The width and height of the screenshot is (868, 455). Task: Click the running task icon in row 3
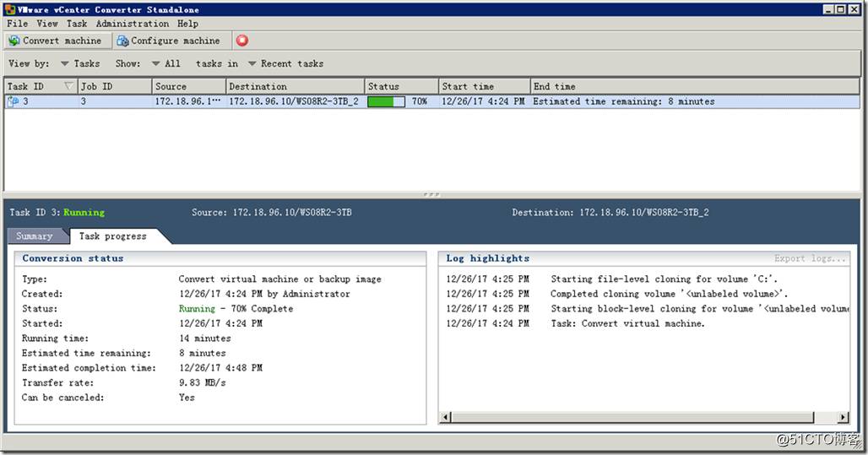point(13,101)
